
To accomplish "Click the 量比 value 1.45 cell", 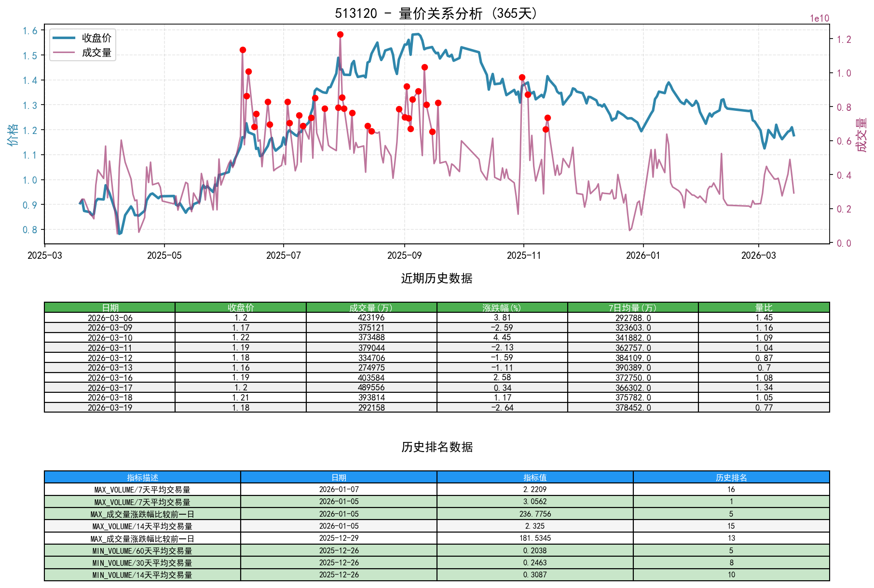I will (764, 317).
